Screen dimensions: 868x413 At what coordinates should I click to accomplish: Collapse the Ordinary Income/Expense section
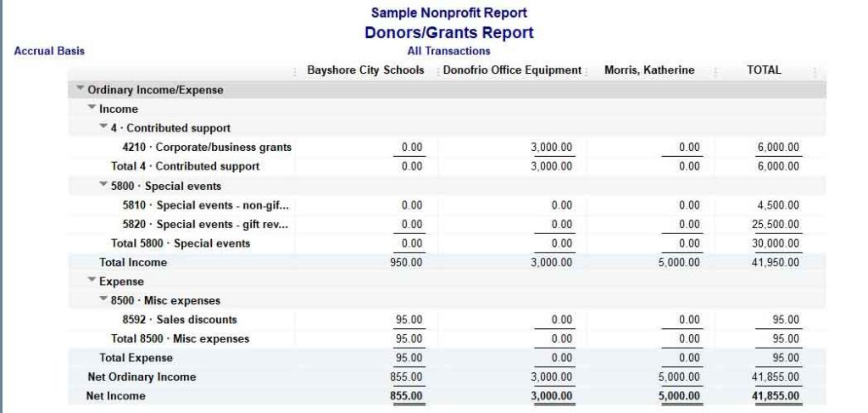(x=81, y=89)
